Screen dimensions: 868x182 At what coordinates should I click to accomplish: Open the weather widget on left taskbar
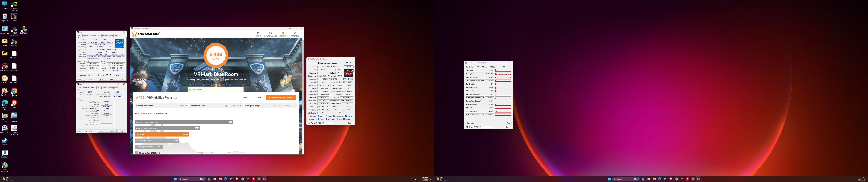click(x=8, y=179)
